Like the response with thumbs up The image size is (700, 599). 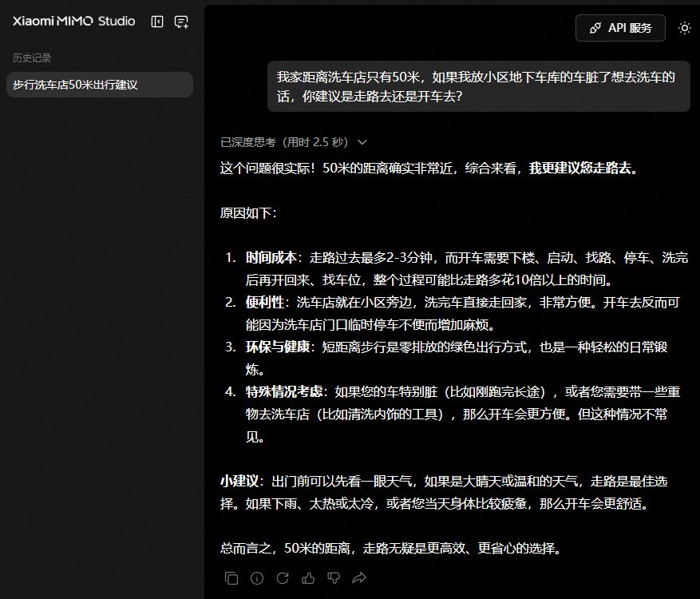pos(308,577)
